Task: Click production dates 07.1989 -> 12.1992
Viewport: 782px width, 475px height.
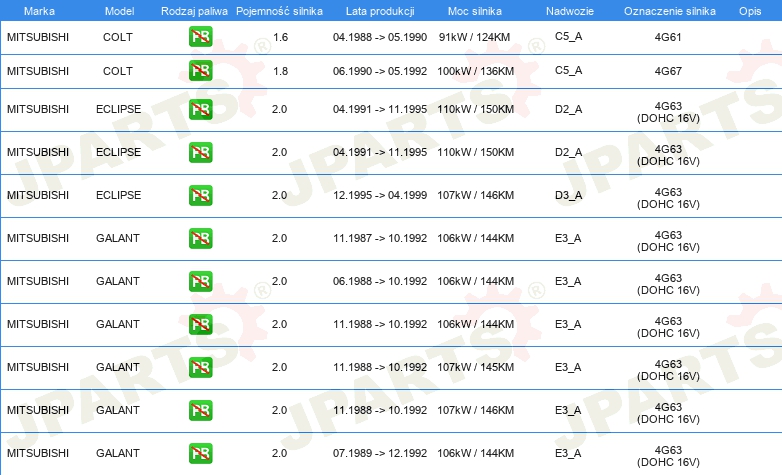Action: [380, 453]
